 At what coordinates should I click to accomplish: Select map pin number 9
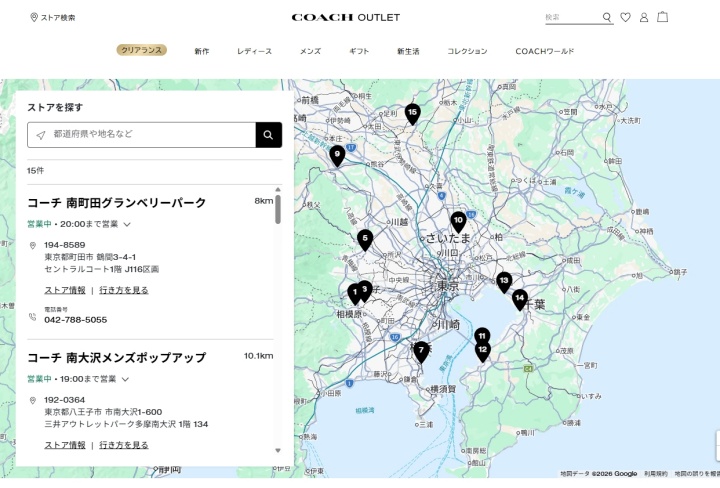coord(337,156)
